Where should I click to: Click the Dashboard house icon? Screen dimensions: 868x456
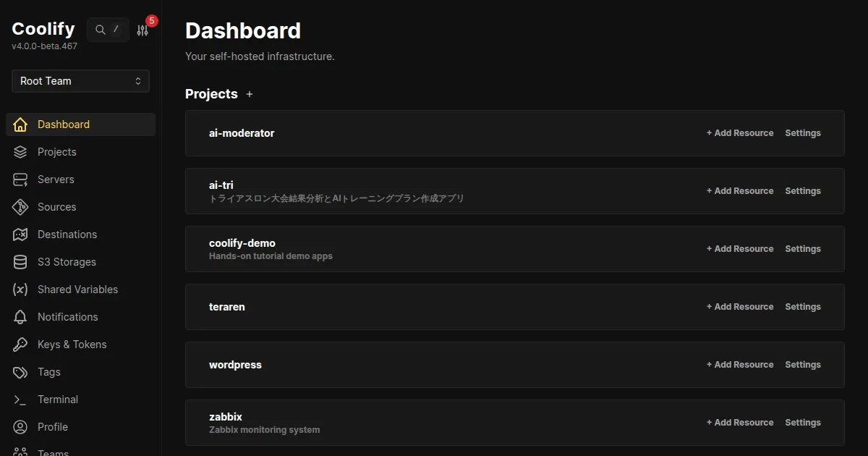coord(20,124)
